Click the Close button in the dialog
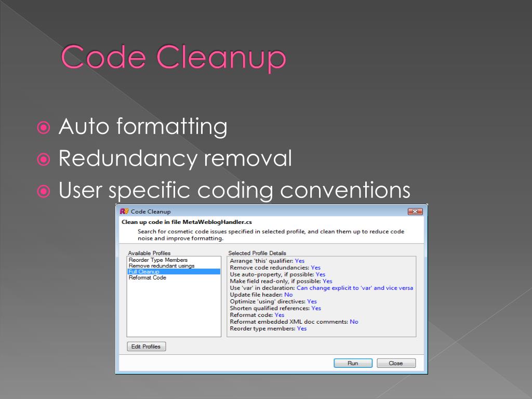 pos(396,363)
